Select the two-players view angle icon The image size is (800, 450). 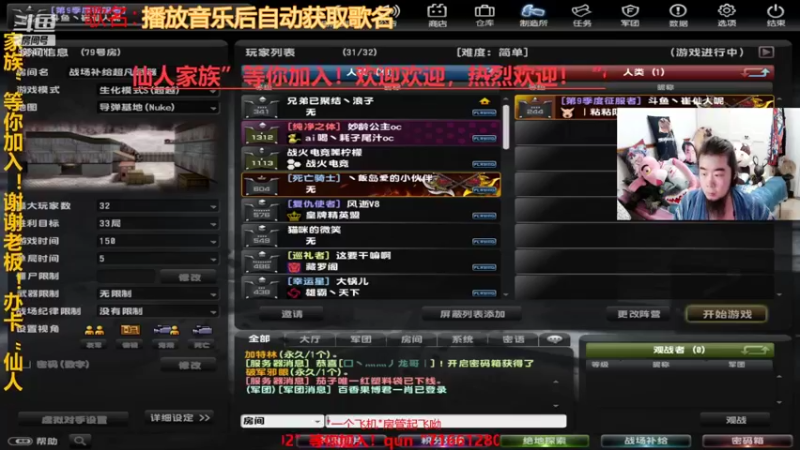point(94,331)
